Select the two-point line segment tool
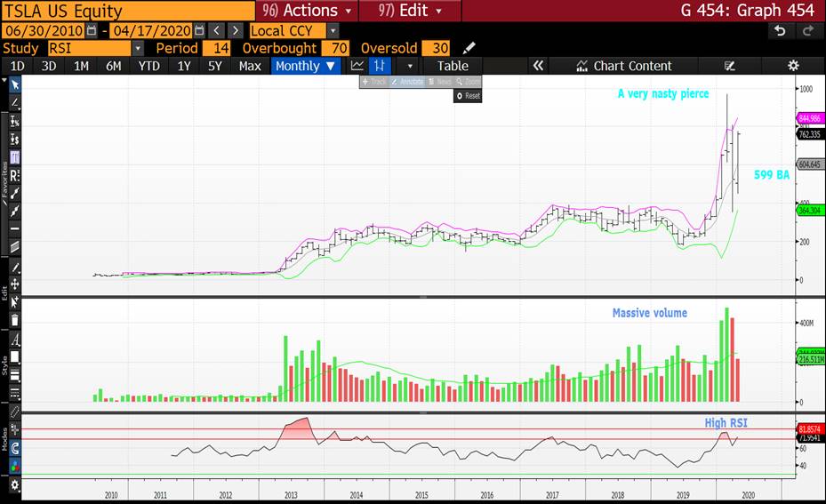This screenshot has height=504, width=826. (15, 193)
